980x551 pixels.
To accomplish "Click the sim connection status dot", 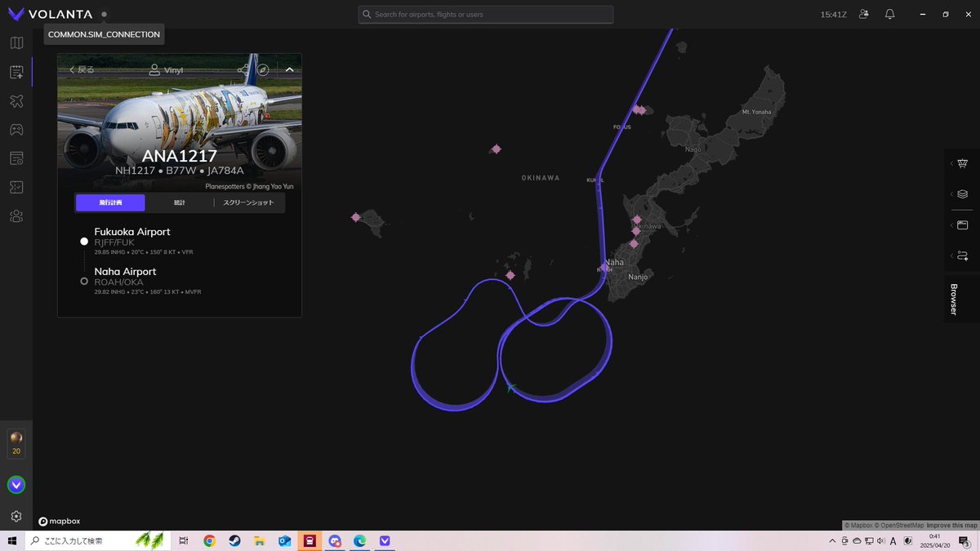I will tap(105, 14).
